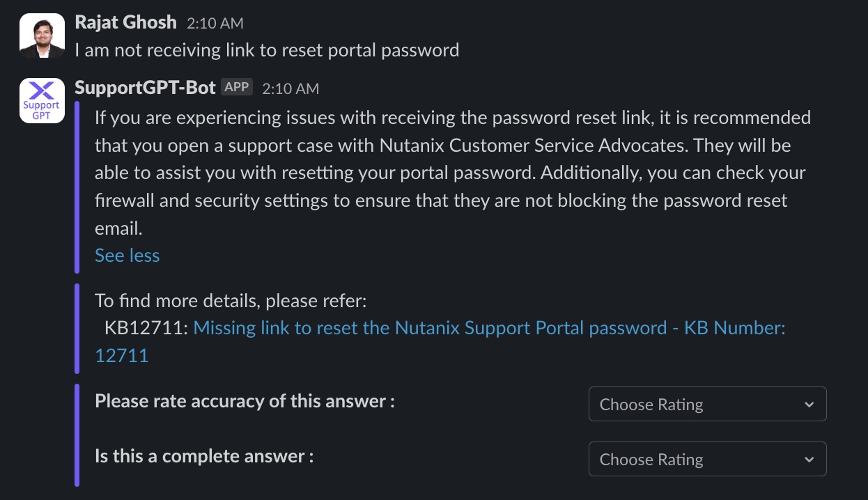Open the accuracy Choose Rating dropdown
The width and height of the screenshot is (868, 500).
[x=707, y=405]
